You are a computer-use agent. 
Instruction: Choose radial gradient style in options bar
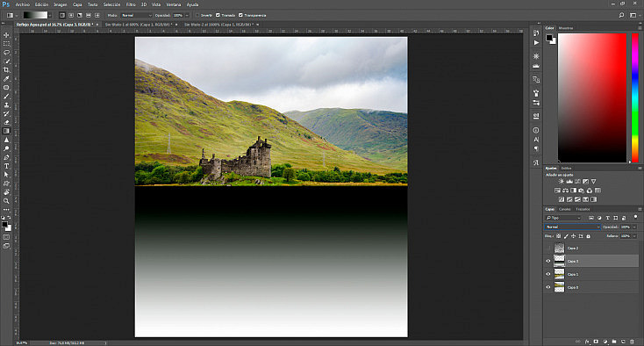71,15
